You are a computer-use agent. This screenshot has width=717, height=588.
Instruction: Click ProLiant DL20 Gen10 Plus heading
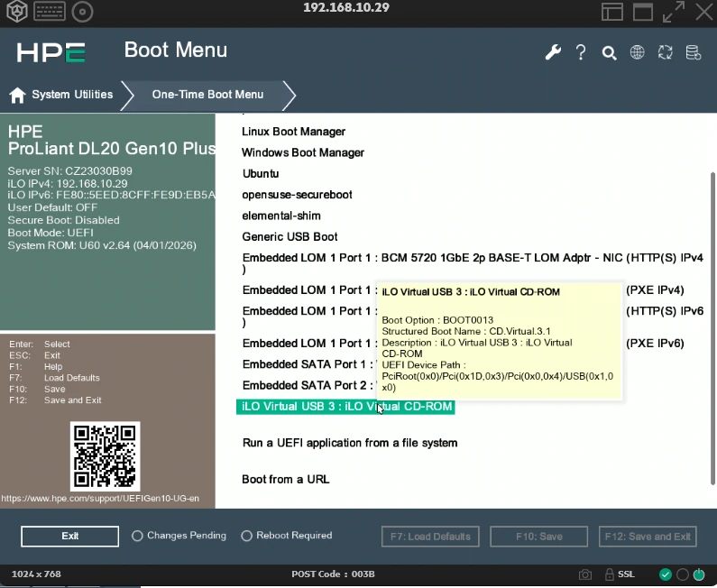[x=112, y=149]
